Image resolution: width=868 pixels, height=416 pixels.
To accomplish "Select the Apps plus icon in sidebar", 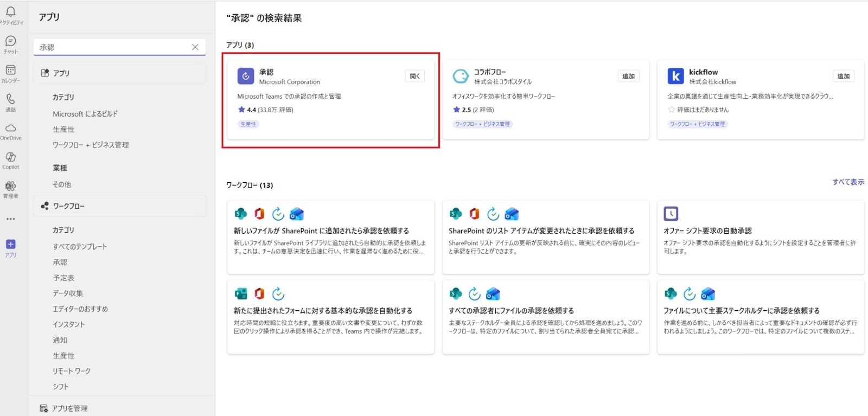I will pos(10,244).
